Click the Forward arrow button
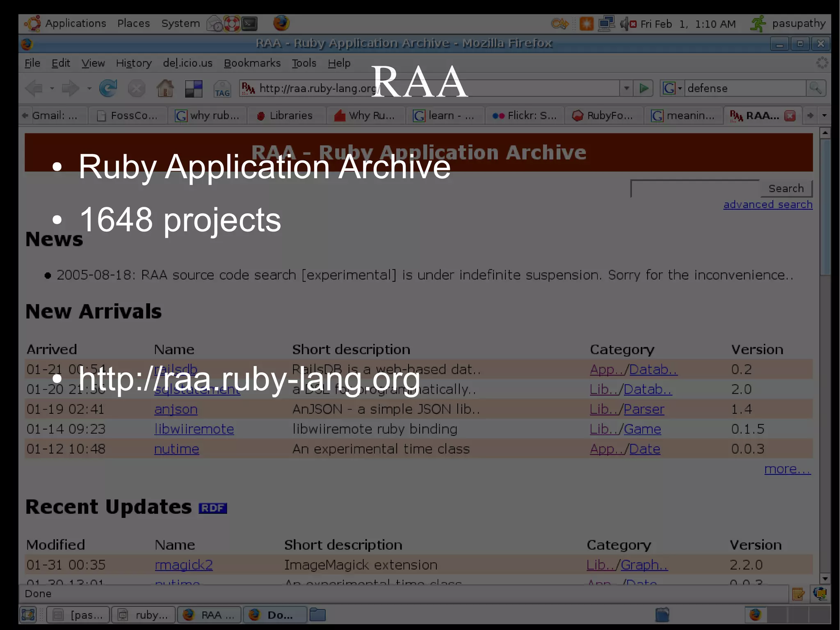 [x=70, y=88]
